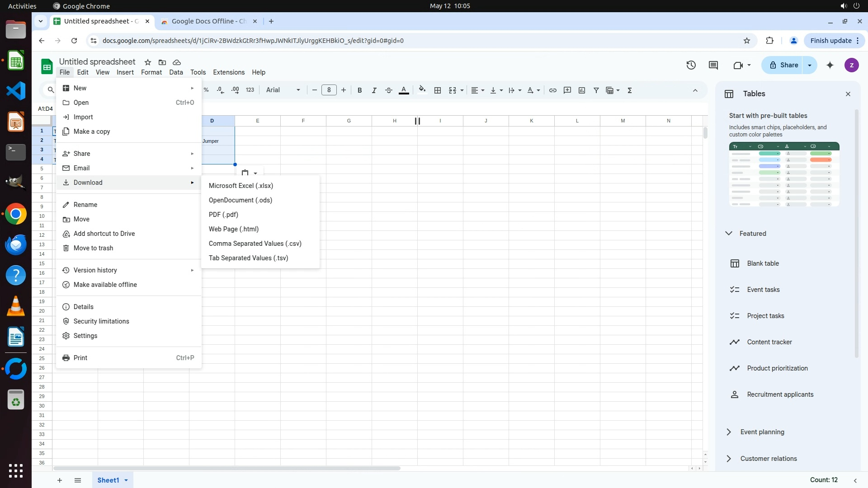Open version history clock icon
The height and width of the screenshot is (488, 868).
point(691,65)
